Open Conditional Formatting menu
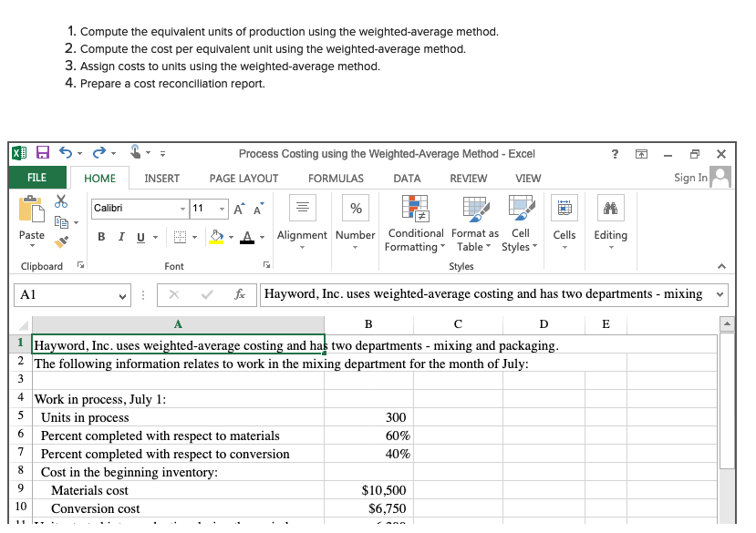 pyautogui.click(x=415, y=223)
